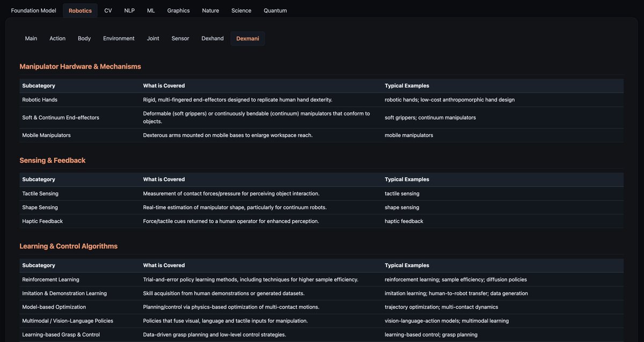Open the Sensor sub-tab
Screen dimensions: 644x342
coord(180,38)
